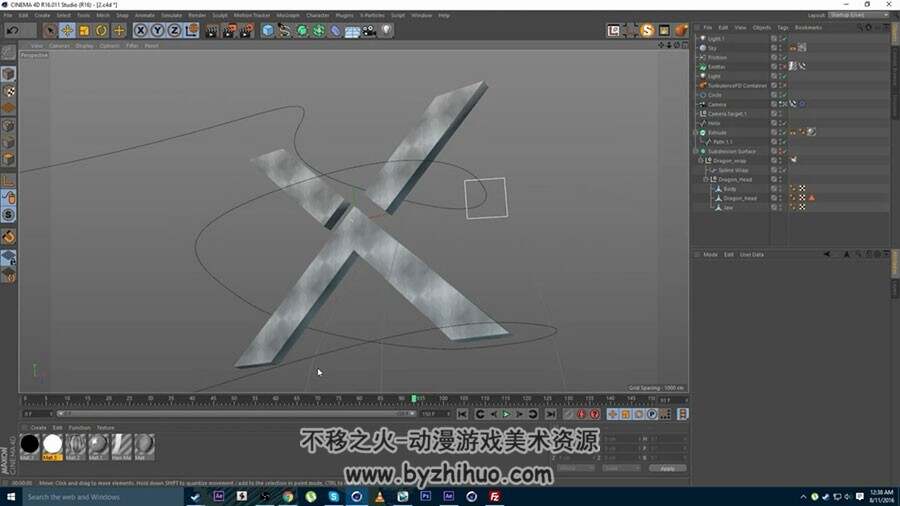This screenshot has width=900, height=506.
Task: Open the Objects menu in Object Manager
Action: pyautogui.click(x=762, y=28)
